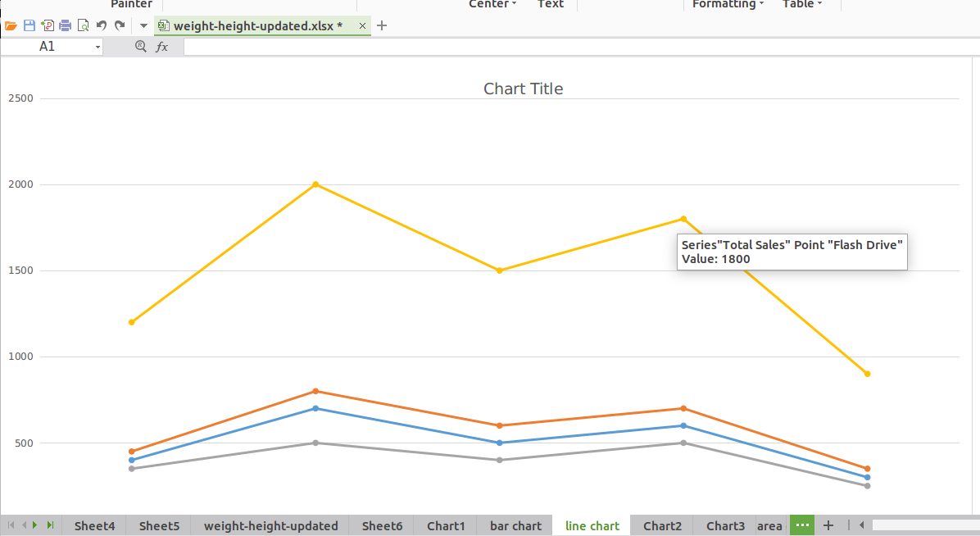Click the 1000 axis label
The image size is (980, 536).
tap(20, 357)
